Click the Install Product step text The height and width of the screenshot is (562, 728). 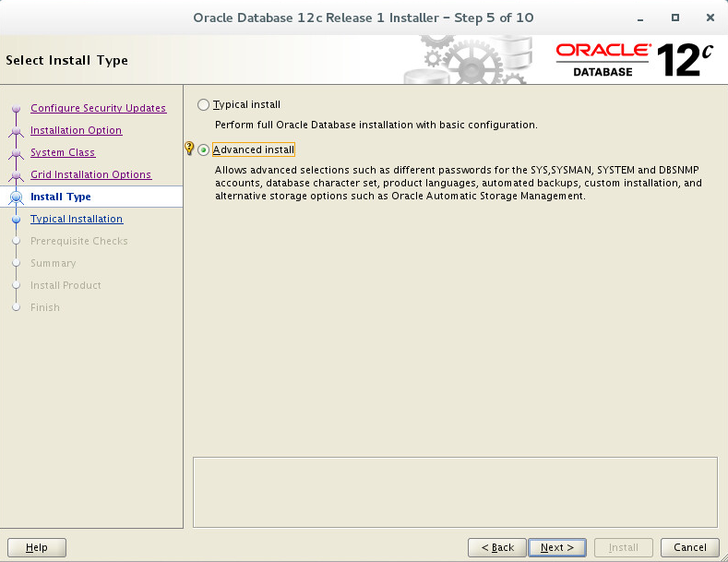[x=66, y=285]
